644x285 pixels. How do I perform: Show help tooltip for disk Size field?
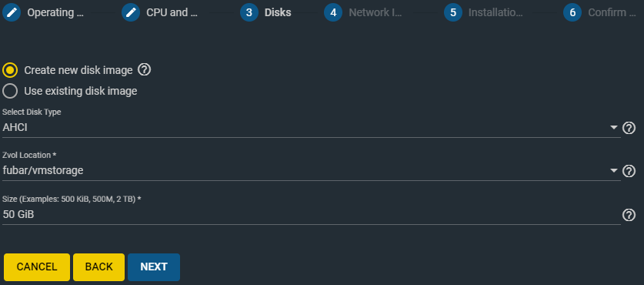point(629,215)
